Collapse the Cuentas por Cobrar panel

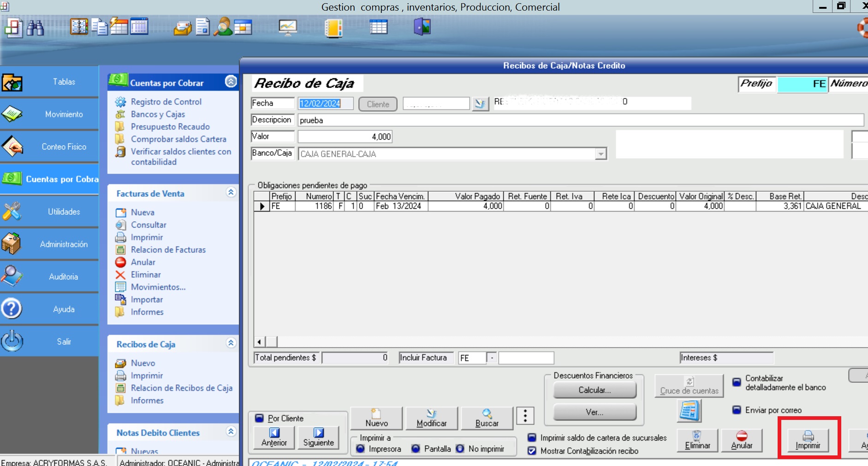pos(231,82)
